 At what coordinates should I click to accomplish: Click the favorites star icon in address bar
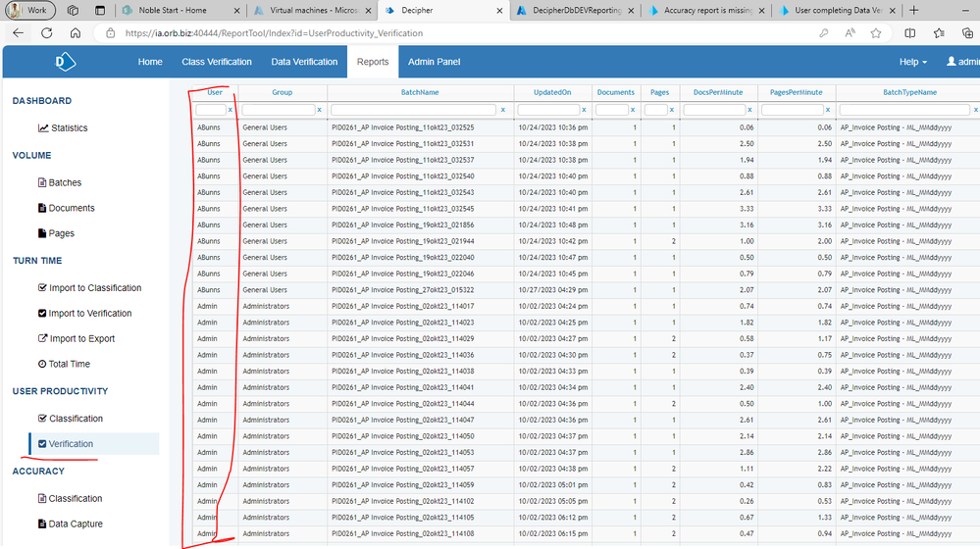[x=876, y=33]
